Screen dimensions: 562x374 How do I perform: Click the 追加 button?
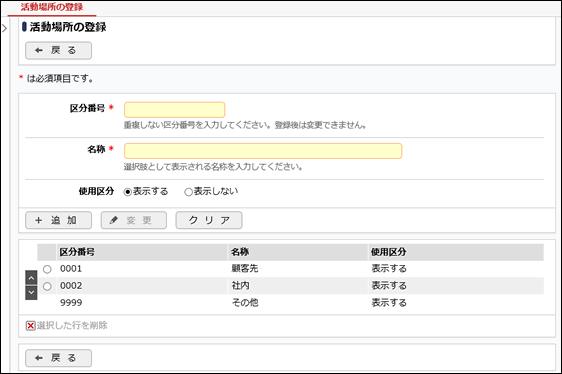tap(58, 220)
